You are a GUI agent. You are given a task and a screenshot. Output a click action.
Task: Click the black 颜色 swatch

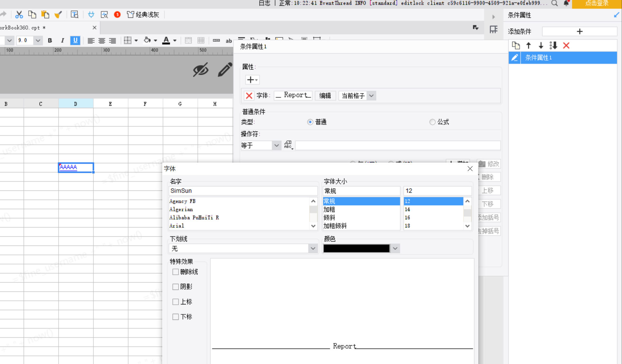coord(357,248)
